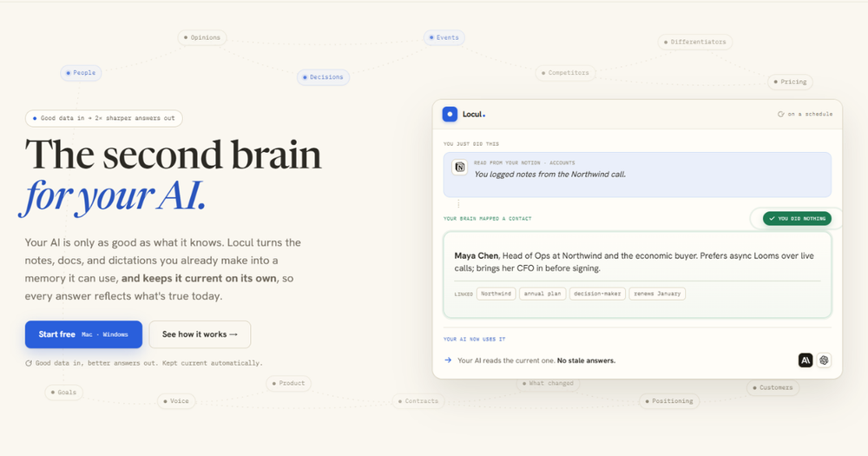
Task: Click the Maya Chen name text
Action: pyautogui.click(x=476, y=256)
